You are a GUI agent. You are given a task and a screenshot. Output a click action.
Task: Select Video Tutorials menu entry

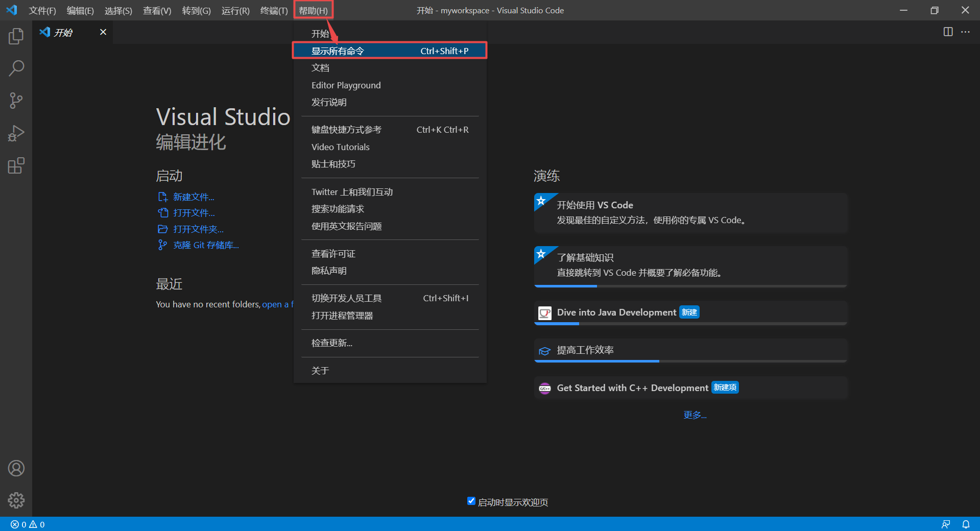390,147
